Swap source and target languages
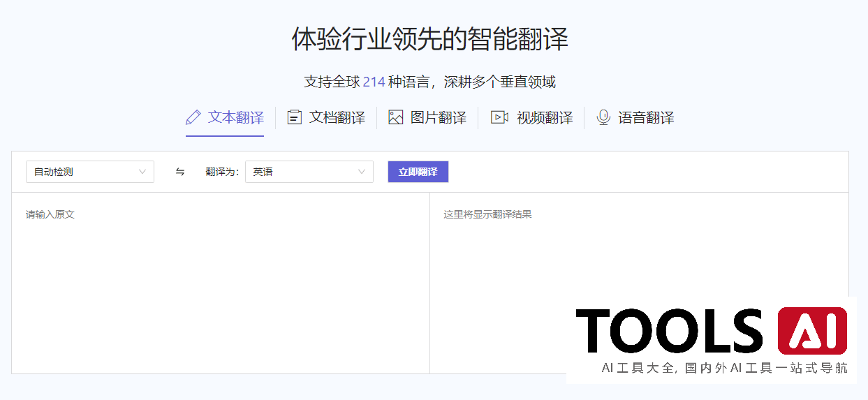The height and width of the screenshot is (400, 868). (x=180, y=172)
